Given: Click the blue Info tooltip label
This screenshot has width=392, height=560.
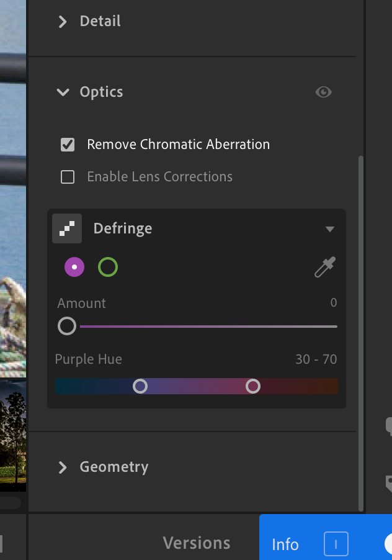Looking at the screenshot, I should [x=285, y=544].
